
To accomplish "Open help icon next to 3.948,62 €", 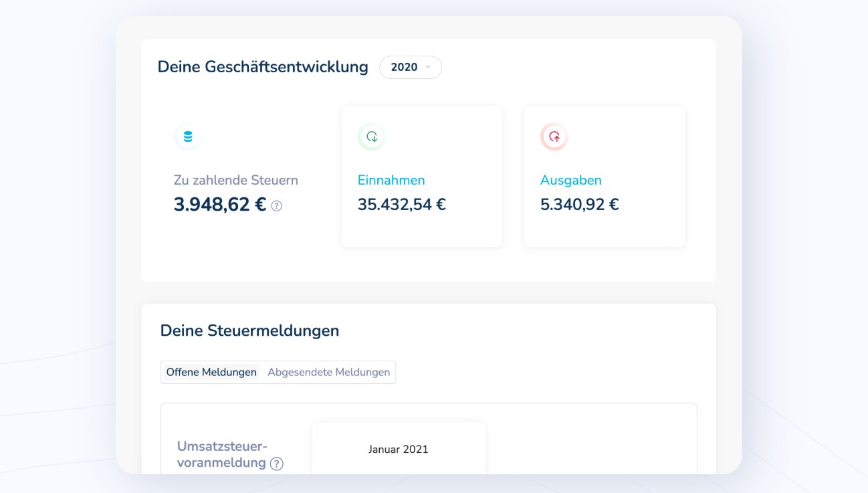I will 277,206.
